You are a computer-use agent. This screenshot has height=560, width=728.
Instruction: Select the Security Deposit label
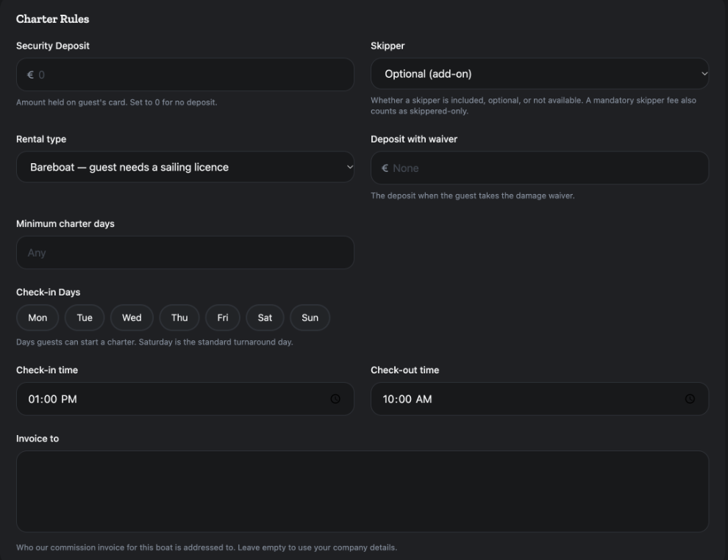(53, 46)
